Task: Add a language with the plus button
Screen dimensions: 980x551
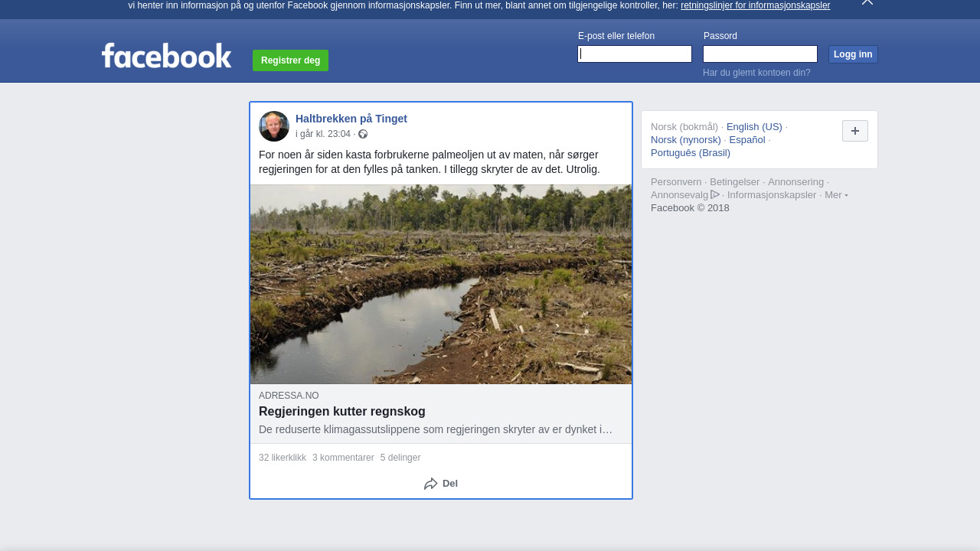Action: pos(855,131)
